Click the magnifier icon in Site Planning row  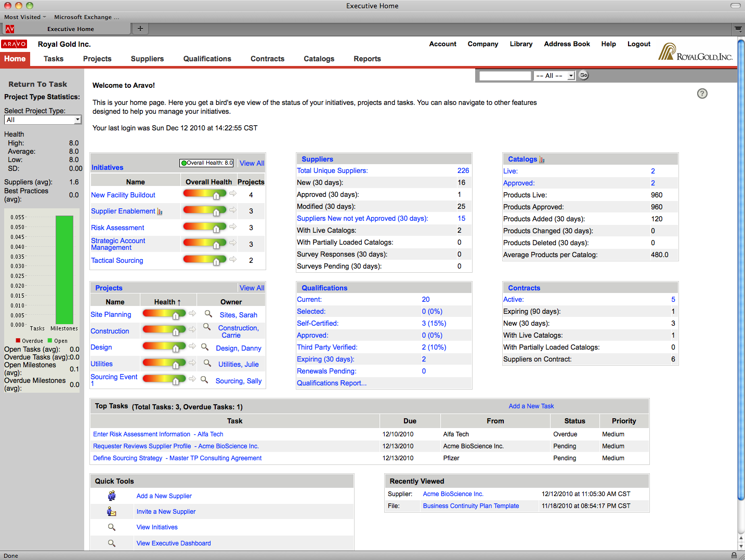pyautogui.click(x=208, y=314)
